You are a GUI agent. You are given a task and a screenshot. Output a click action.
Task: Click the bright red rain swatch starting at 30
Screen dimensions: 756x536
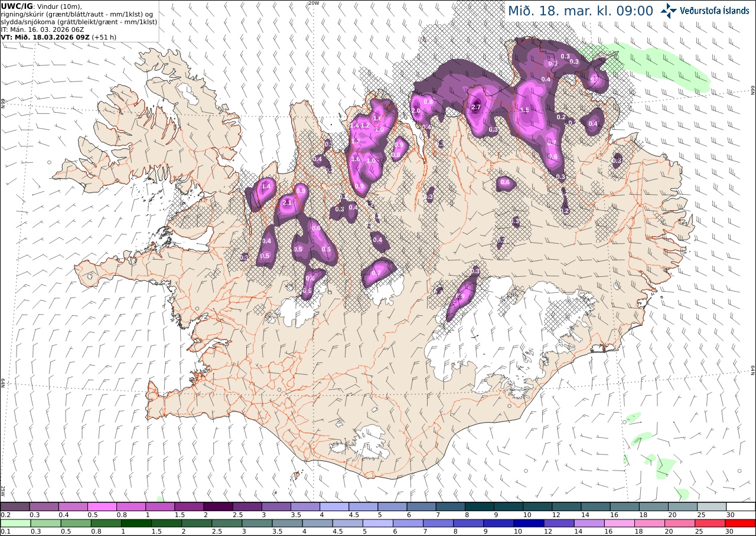(741, 523)
